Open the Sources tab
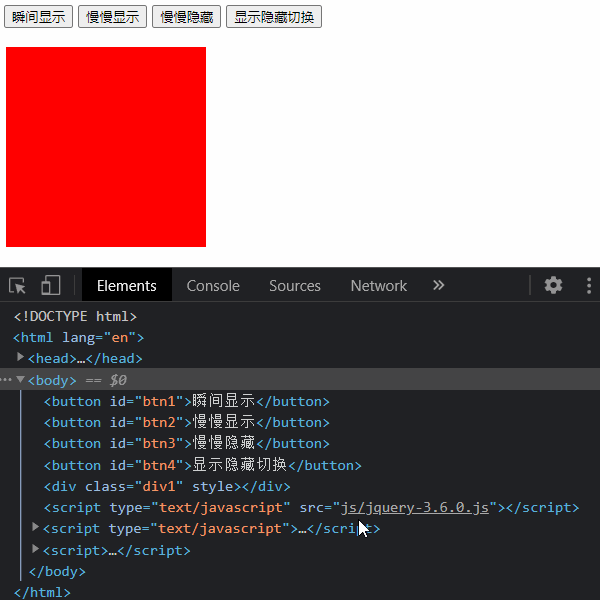This screenshot has height=600, width=600. click(295, 285)
